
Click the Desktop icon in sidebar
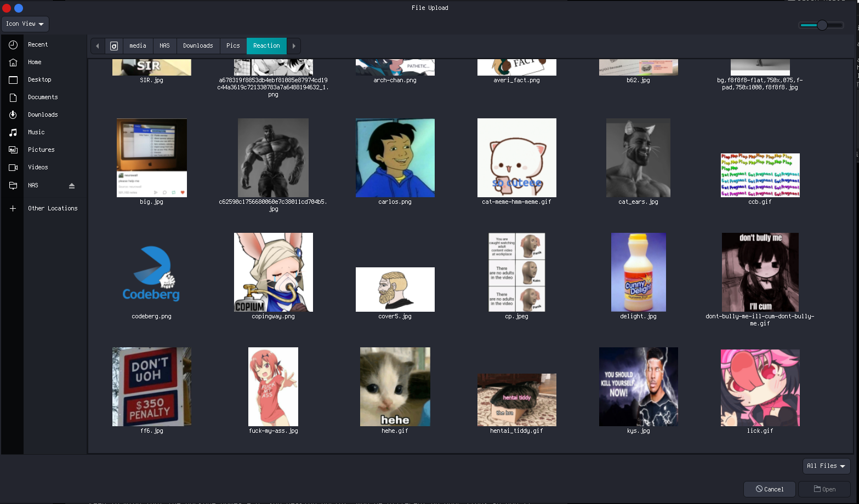point(13,80)
